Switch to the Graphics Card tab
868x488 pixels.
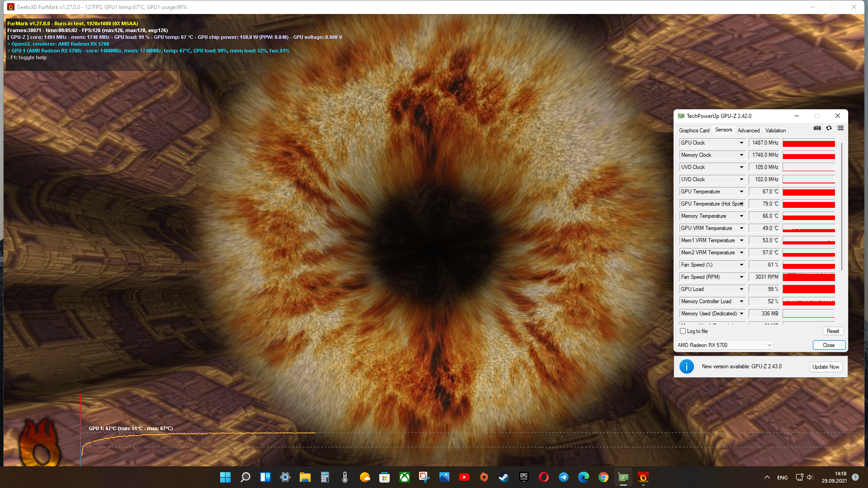coord(694,131)
